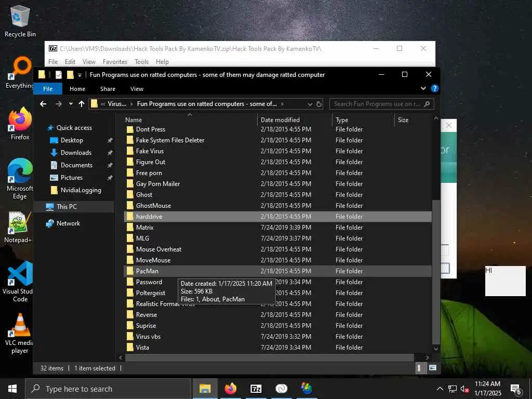Launch Notepad++ desktop shortcut
Image resolution: width=532 pixels, height=399 pixels.
coord(18,228)
